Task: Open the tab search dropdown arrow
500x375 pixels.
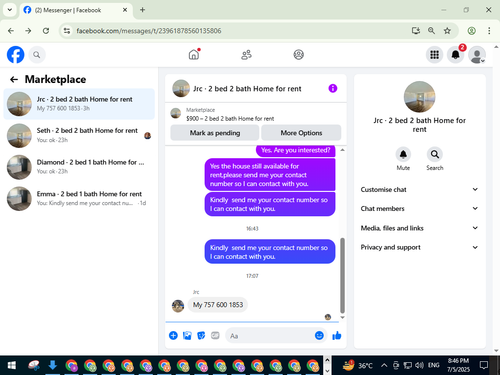Action: pos(10,10)
